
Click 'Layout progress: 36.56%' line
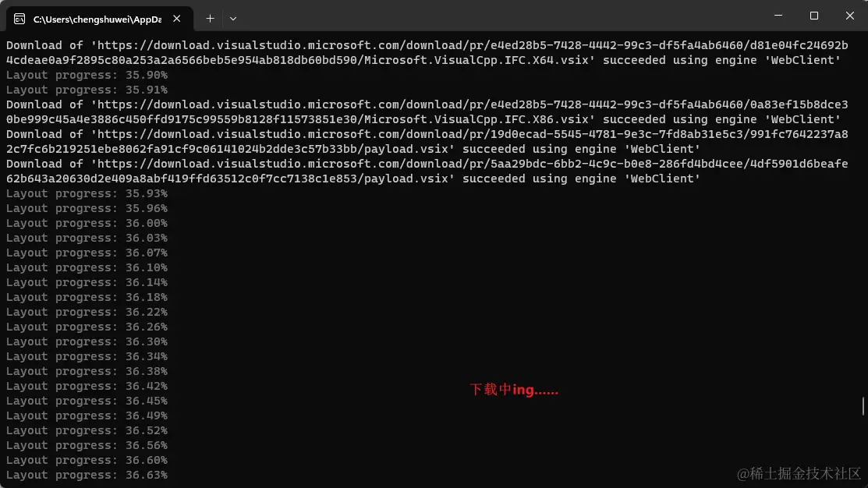click(x=87, y=445)
